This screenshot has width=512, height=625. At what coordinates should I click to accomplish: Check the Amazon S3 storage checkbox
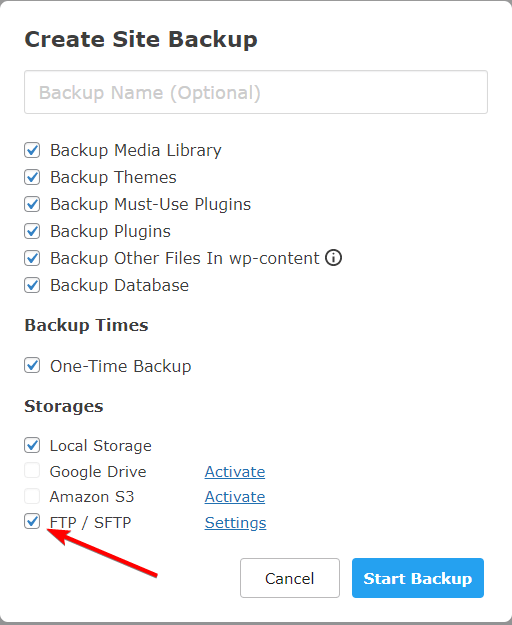point(32,496)
